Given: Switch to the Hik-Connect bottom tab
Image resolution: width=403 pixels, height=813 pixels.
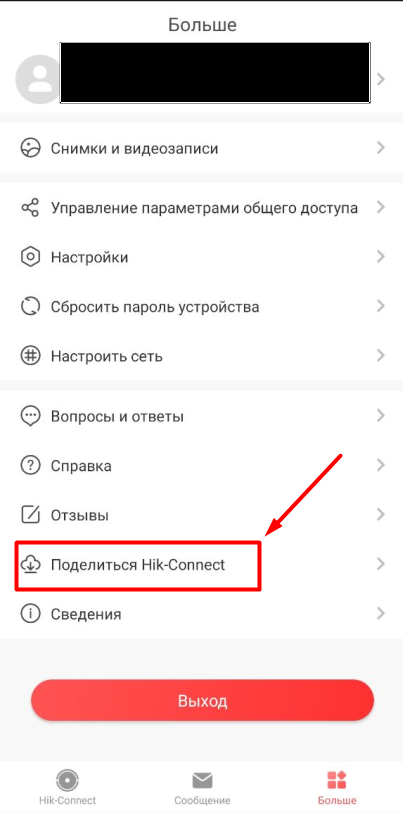Looking at the screenshot, I should (x=67, y=787).
